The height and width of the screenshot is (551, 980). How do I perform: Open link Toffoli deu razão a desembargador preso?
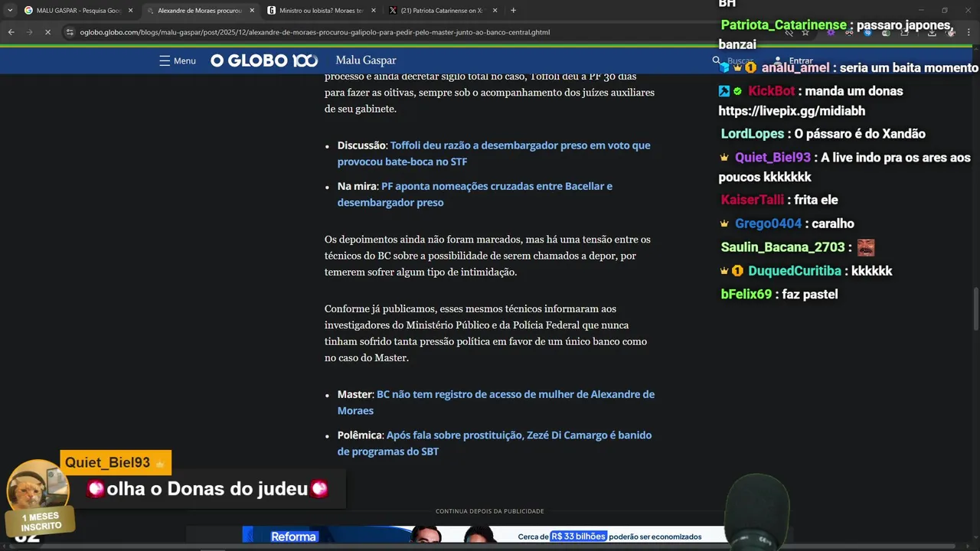pos(494,153)
